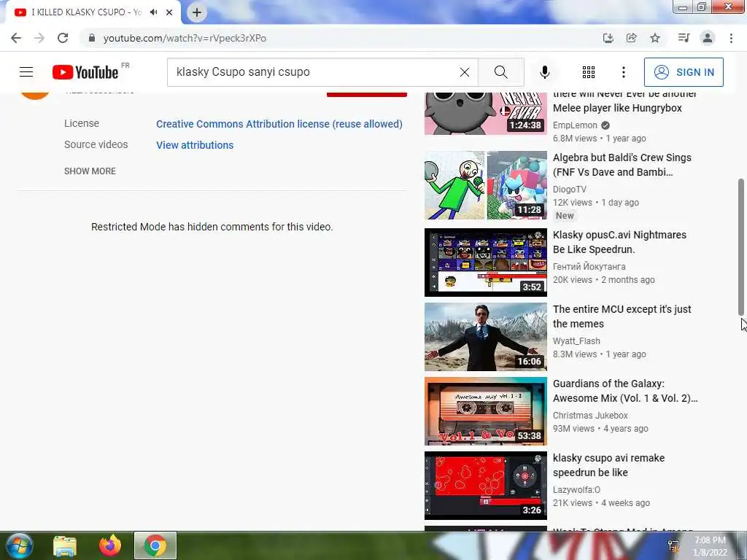
Task: Close the I KILLED KLASKY CSUPO tab
Action: [169, 12]
